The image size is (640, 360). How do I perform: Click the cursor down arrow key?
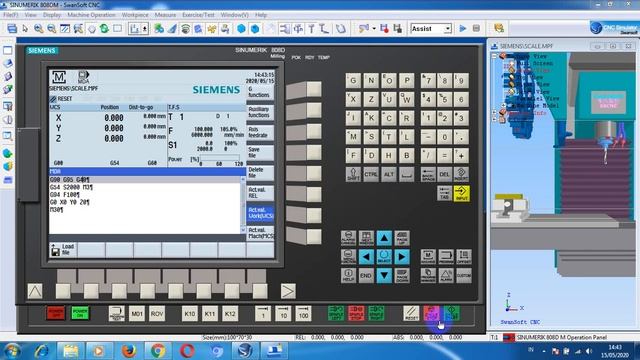384,276
